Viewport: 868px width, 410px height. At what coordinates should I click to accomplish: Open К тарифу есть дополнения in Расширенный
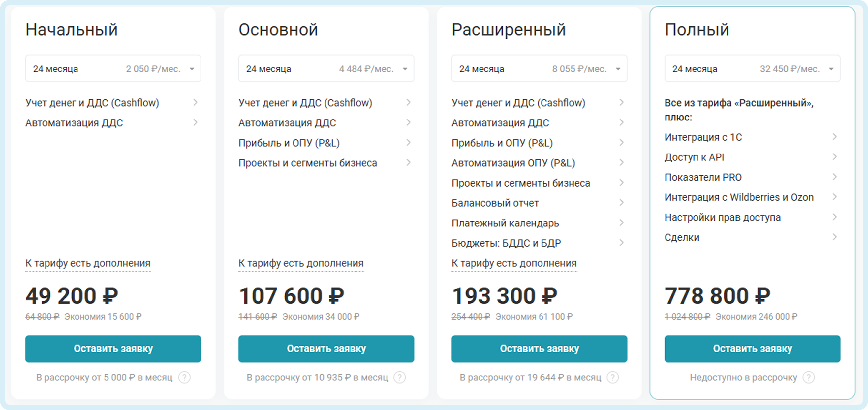514,263
